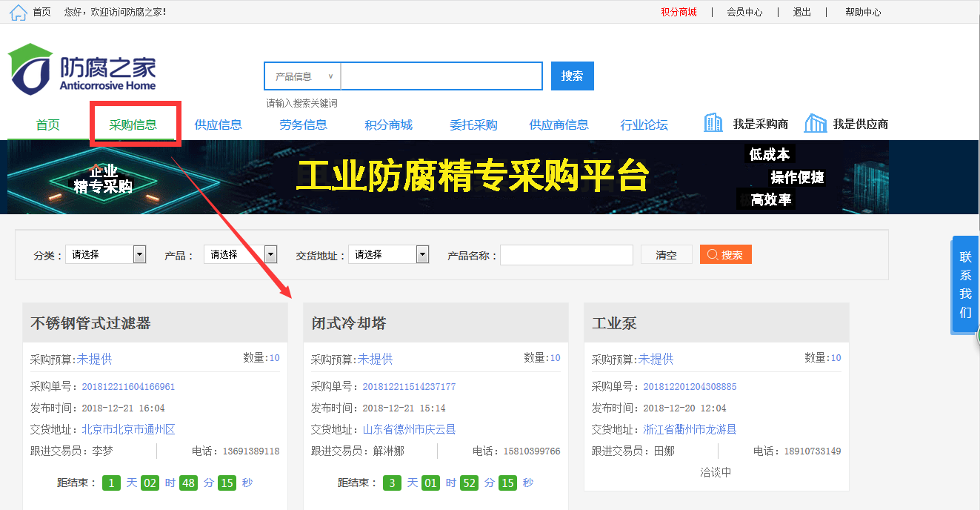Click the 我是采购商 building icon

(x=713, y=124)
